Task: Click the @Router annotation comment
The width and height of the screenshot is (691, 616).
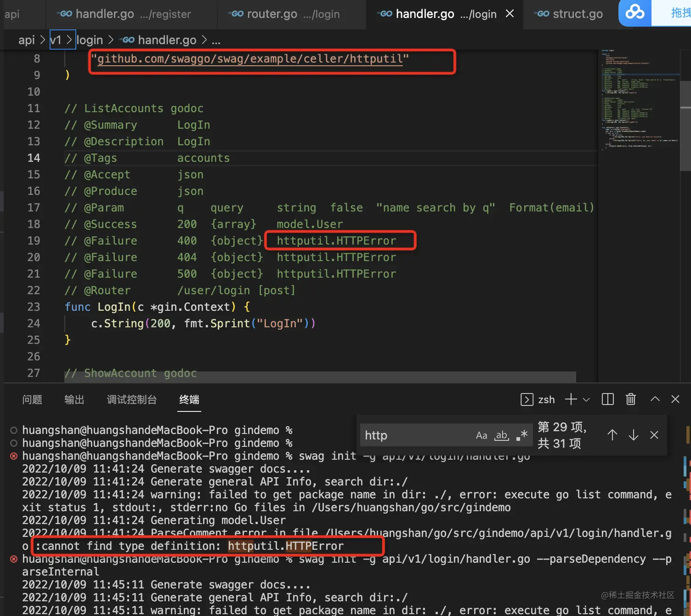Action: pos(180,291)
